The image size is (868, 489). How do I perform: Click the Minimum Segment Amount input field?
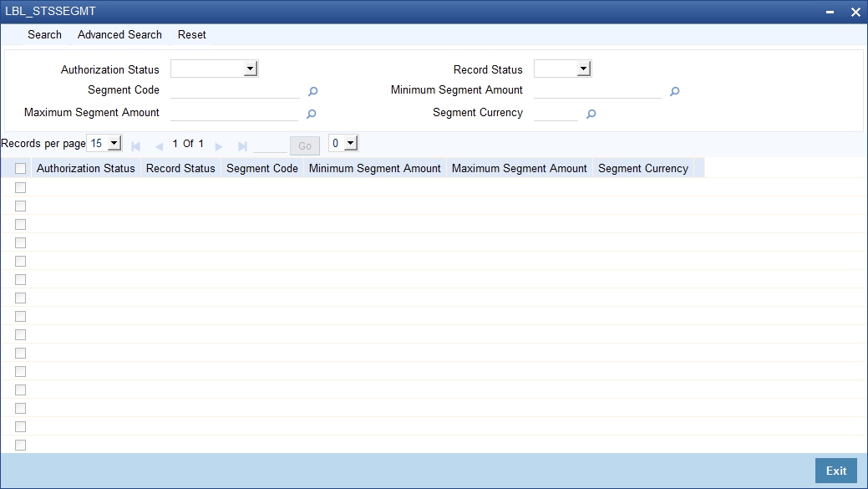tap(598, 91)
